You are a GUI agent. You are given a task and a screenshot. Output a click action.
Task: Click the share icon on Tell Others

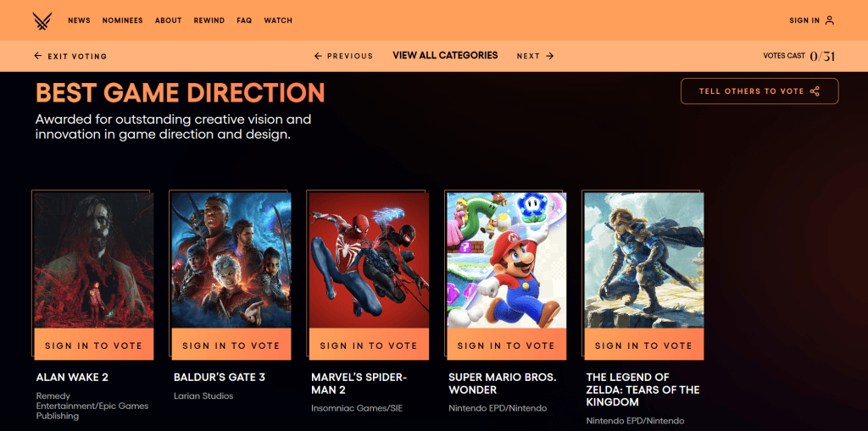pyautogui.click(x=815, y=91)
